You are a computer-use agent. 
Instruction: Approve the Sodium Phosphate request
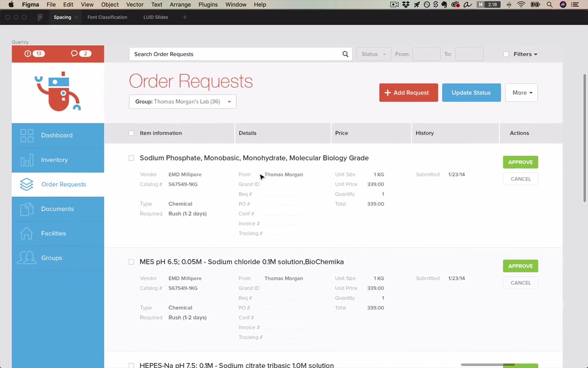tap(520, 162)
